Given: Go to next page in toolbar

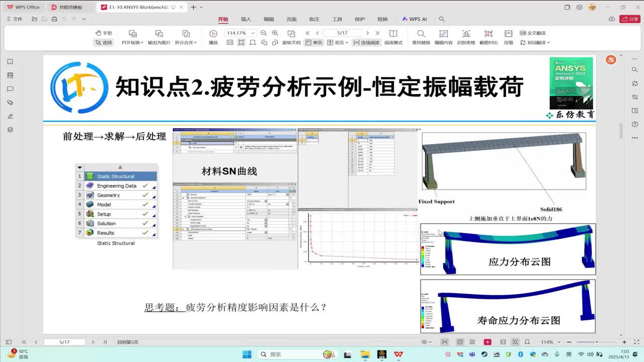Looking at the screenshot, I should pos(368,33).
